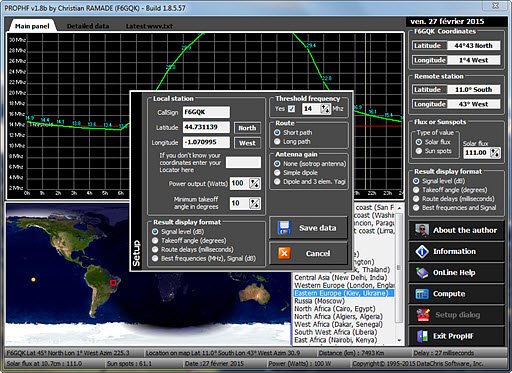Click the orange X Cancel icon
The height and width of the screenshot is (373, 512).
pyautogui.click(x=284, y=253)
